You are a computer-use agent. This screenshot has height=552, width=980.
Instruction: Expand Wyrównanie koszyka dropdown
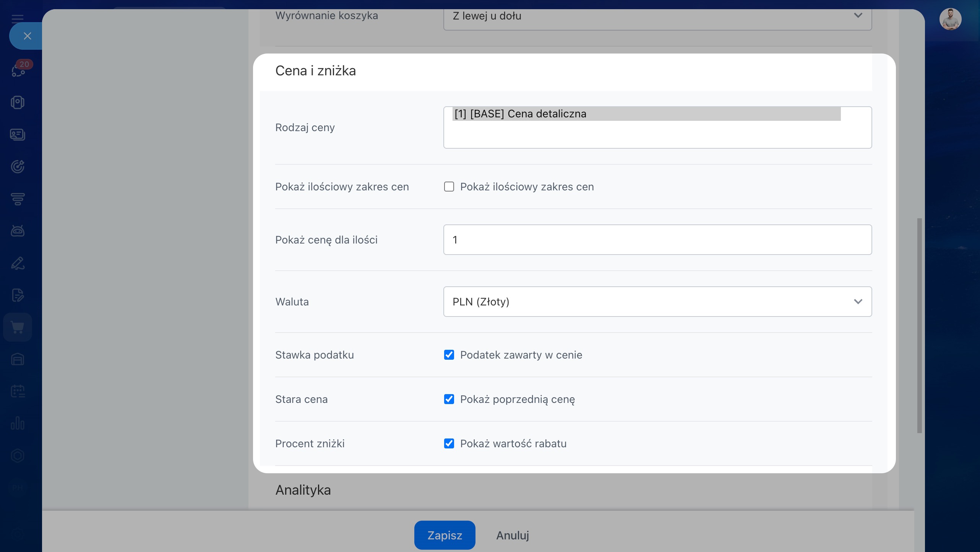click(x=657, y=16)
